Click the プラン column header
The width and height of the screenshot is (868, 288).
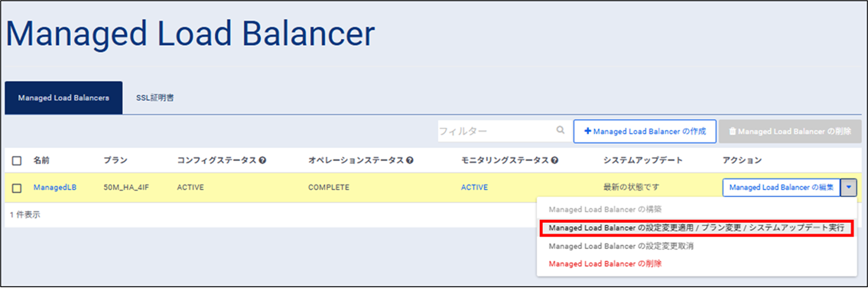[115, 160]
